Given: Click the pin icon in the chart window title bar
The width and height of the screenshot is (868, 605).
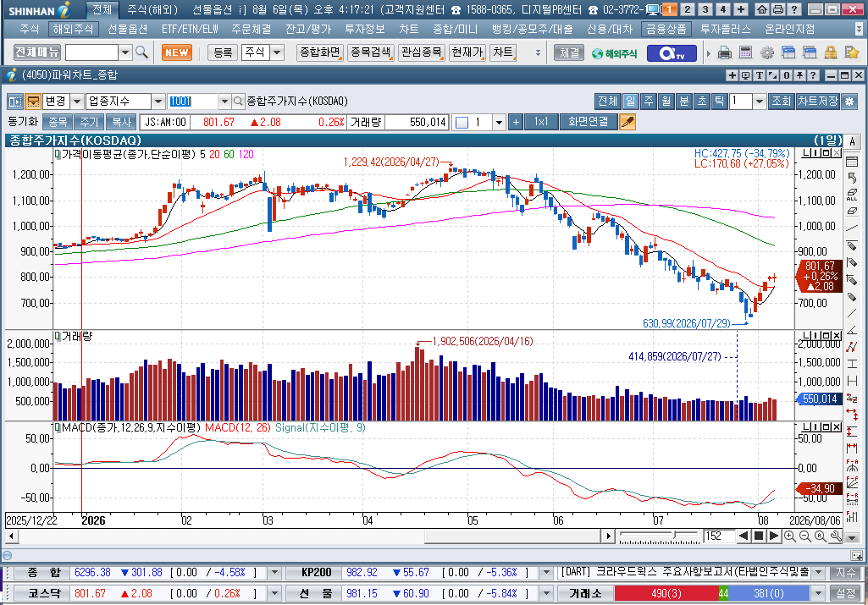Looking at the screenshot, I should tap(799, 75).
